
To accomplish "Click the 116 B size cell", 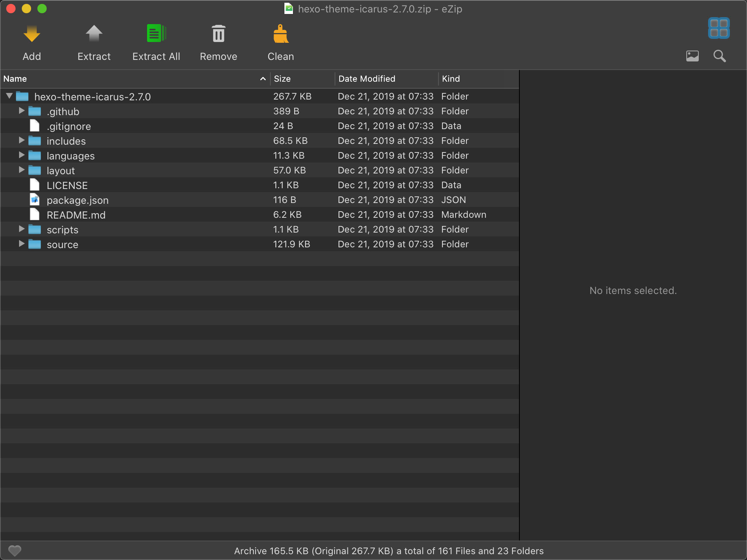I will point(284,200).
